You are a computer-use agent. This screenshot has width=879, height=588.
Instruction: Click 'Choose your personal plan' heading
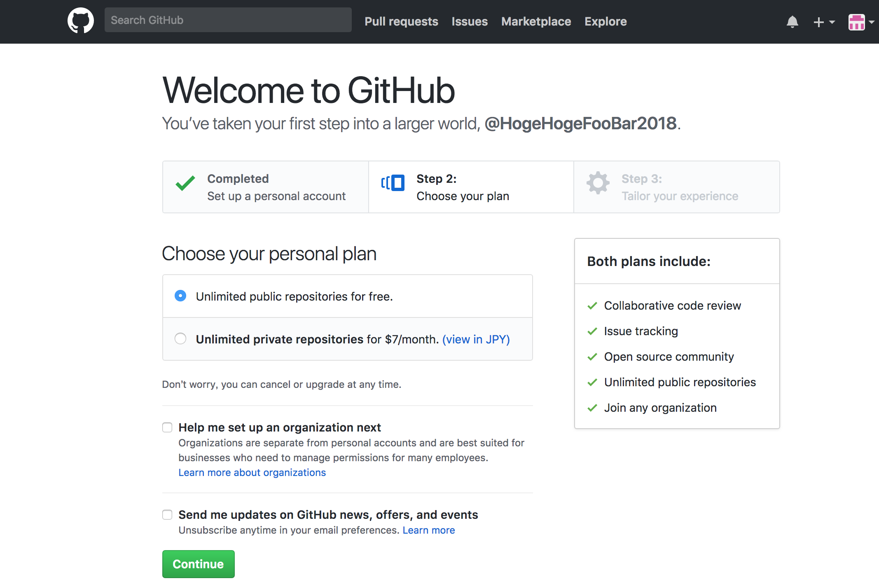(x=269, y=254)
